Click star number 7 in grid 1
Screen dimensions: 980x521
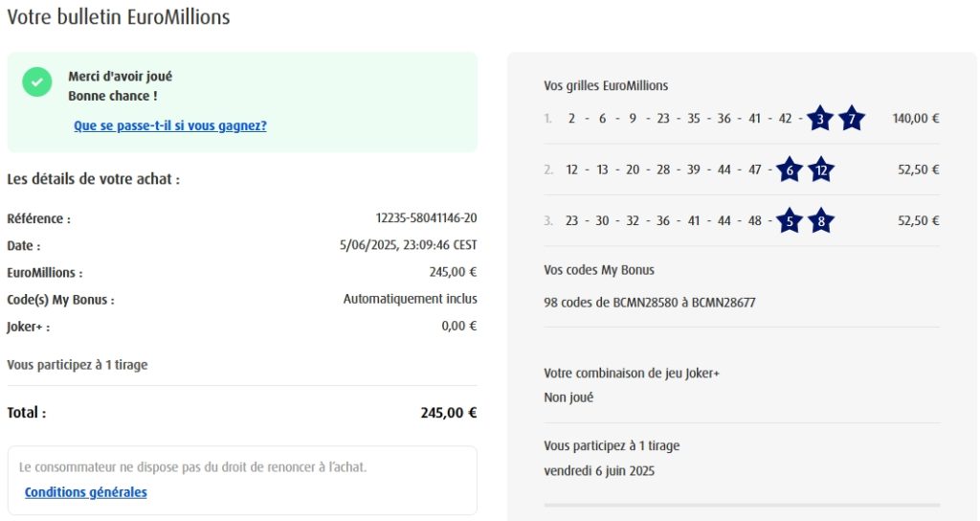pyautogui.click(x=852, y=120)
